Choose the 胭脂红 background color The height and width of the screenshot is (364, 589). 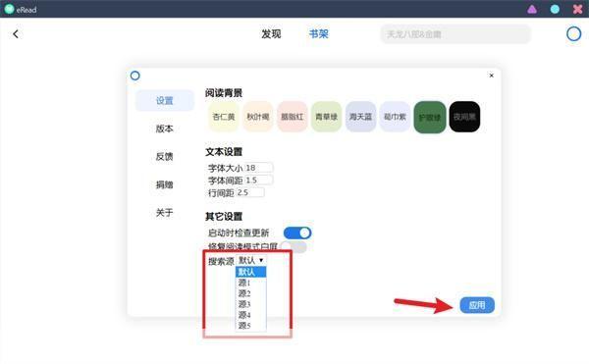293,117
